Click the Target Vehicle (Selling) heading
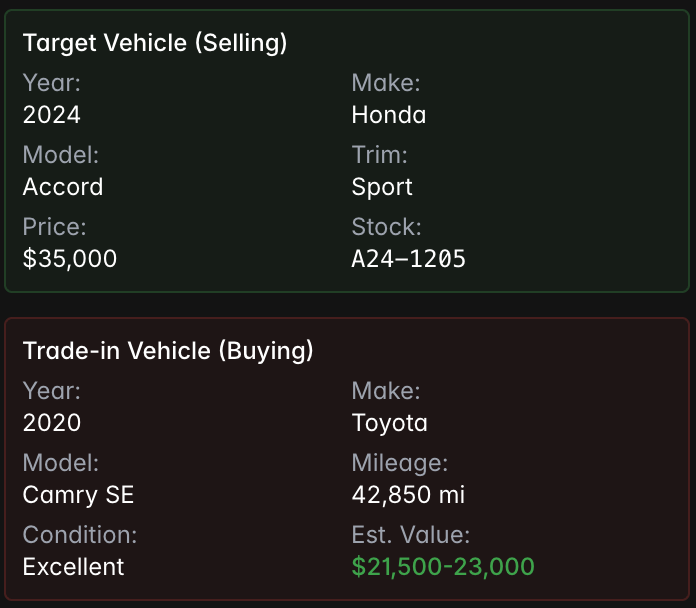This screenshot has height=608, width=696. 155,43
